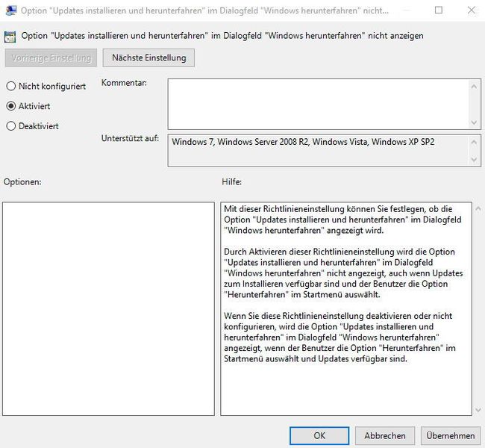
Task: Click the 'Vorherige Einstellung' button
Action: click(51, 57)
